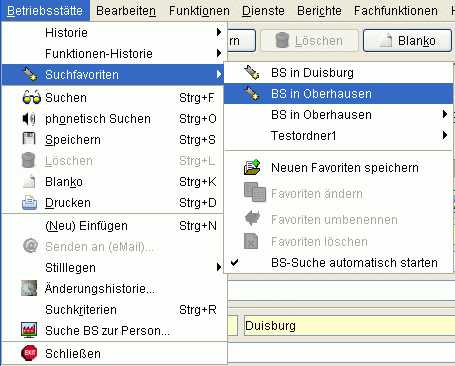
Task: Click the input field containing Duisburg
Action: point(349,326)
